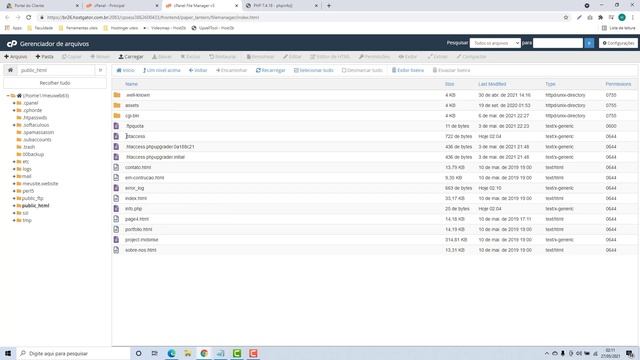640x360 pixels.
Task: Open Chrome from the Windows taskbar
Action: point(204,353)
